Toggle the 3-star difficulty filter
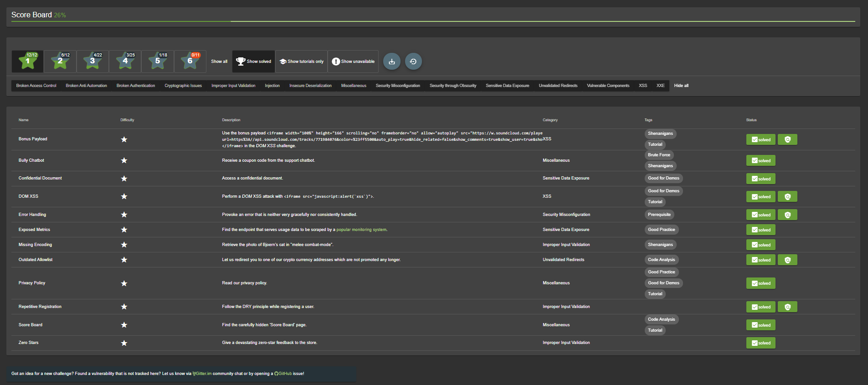This screenshot has height=385, width=868. 92,62
